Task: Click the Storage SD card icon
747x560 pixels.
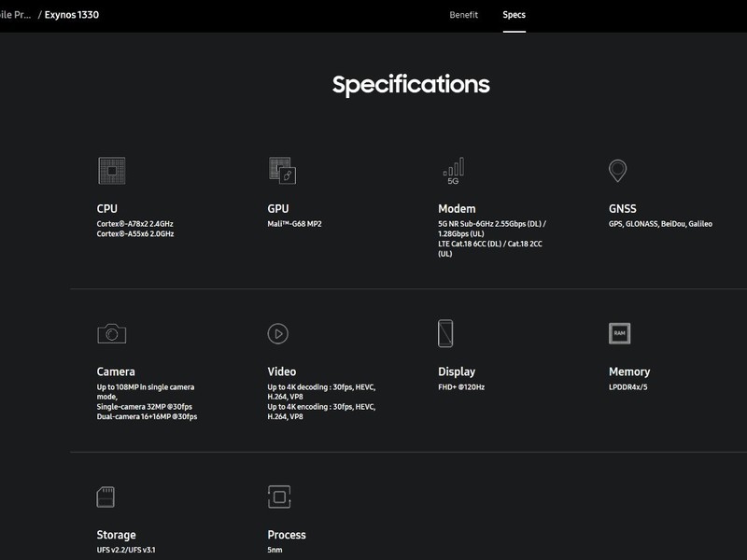Action: 106,497
